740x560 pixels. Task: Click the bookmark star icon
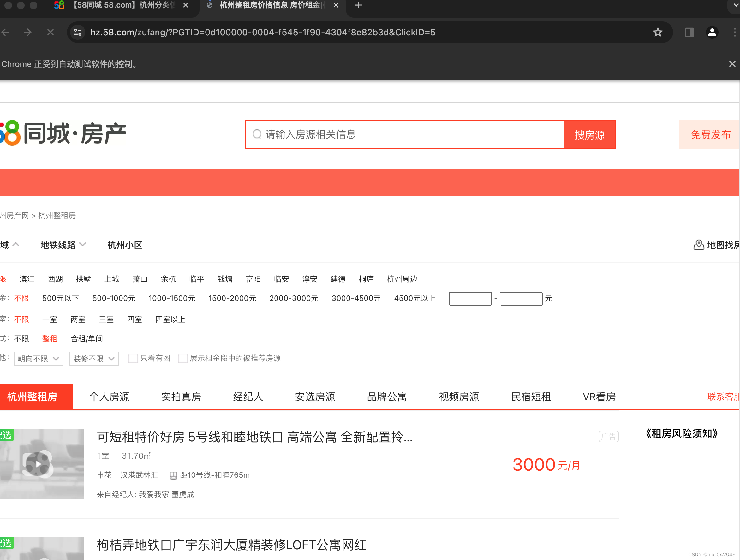click(657, 32)
